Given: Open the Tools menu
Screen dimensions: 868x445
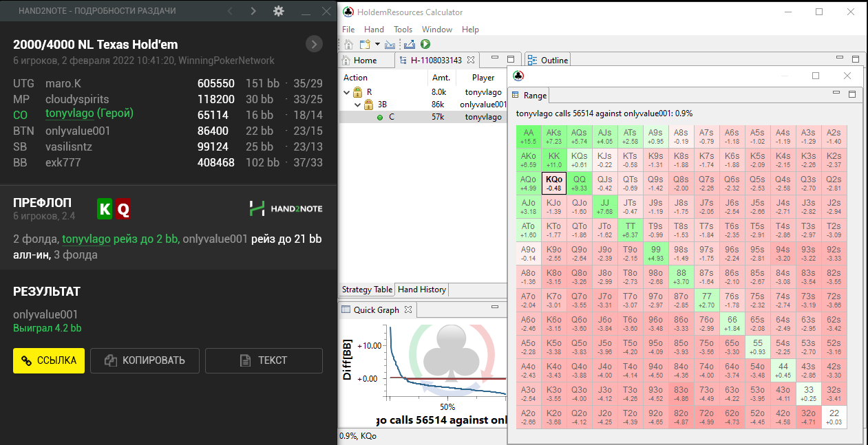Looking at the screenshot, I should coord(403,30).
